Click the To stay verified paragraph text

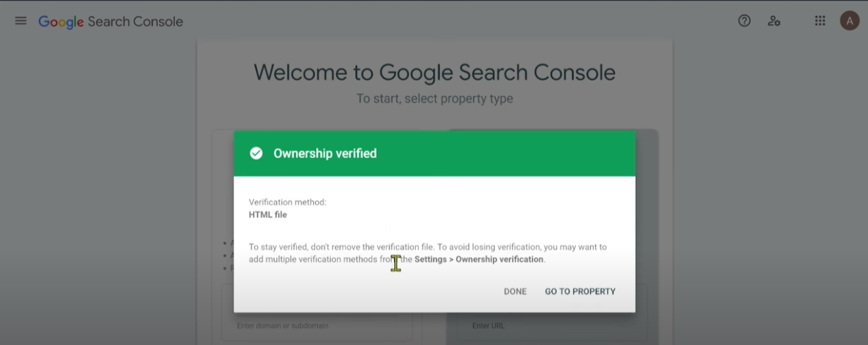coord(427,253)
